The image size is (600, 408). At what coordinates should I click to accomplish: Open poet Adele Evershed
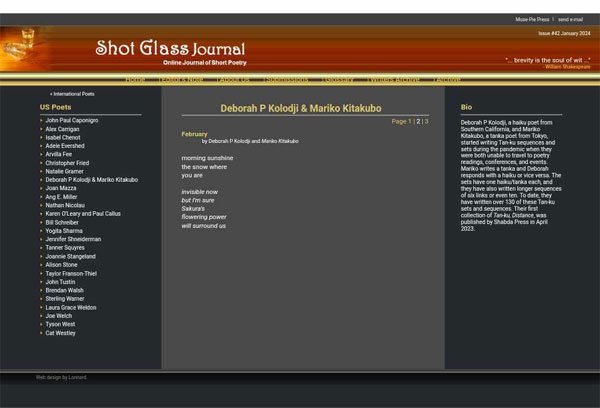tap(65, 146)
